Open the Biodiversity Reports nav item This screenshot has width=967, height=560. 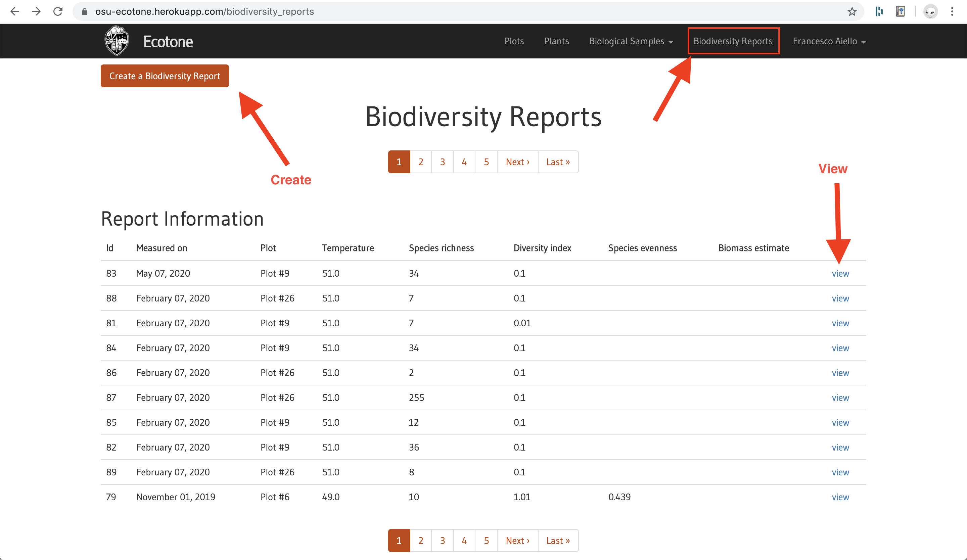[x=733, y=41]
